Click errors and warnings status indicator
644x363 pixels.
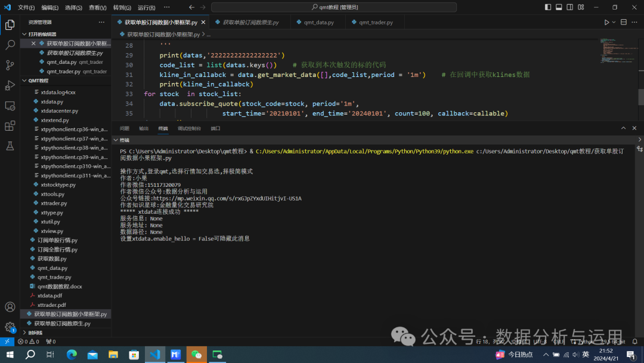(29, 342)
